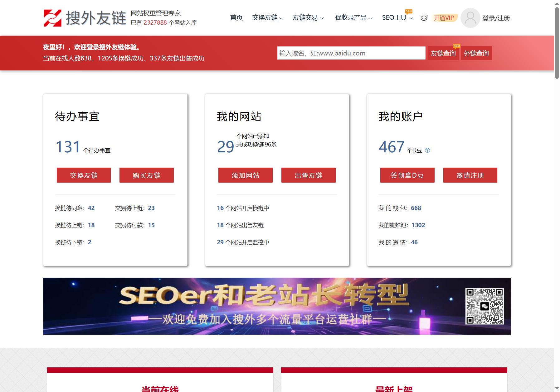The image size is (560, 392).
Task: Expand the 促收录产品 dropdown menu
Action: click(354, 18)
